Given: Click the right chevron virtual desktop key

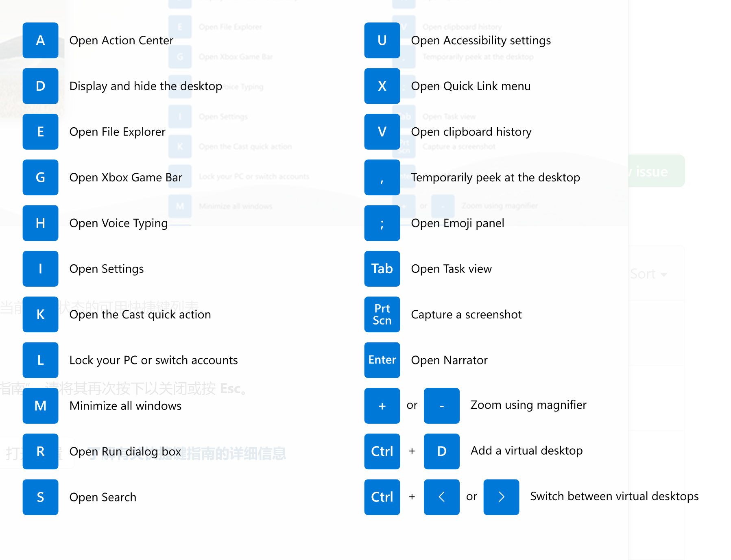Looking at the screenshot, I should click(x=501, y=497).
